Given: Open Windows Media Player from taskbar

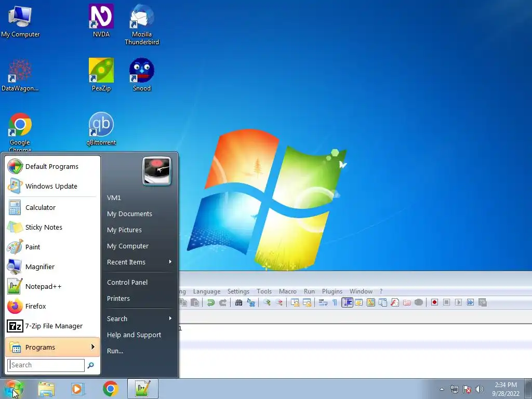Looking at the screenshot, I should [x=78, y=389].
